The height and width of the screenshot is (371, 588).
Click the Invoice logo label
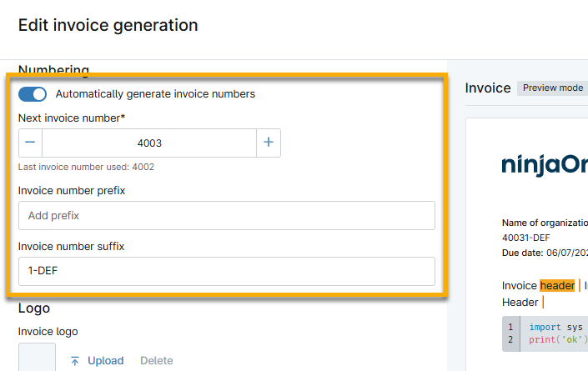tap(48, 332)
